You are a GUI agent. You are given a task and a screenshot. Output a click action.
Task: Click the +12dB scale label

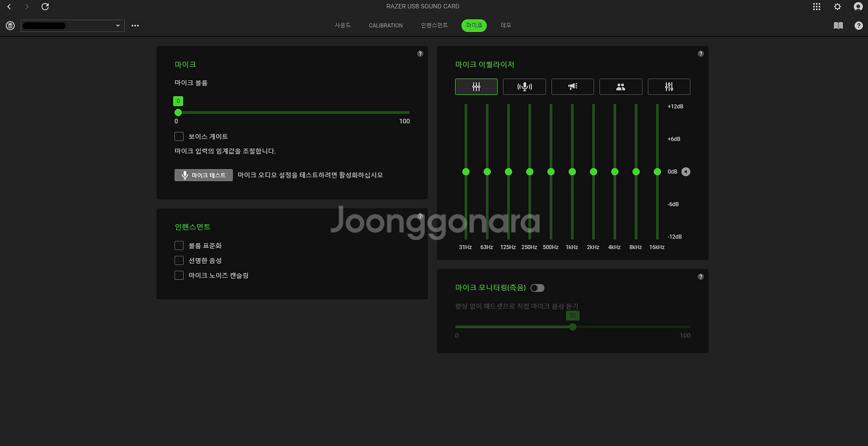pos(675,106)
